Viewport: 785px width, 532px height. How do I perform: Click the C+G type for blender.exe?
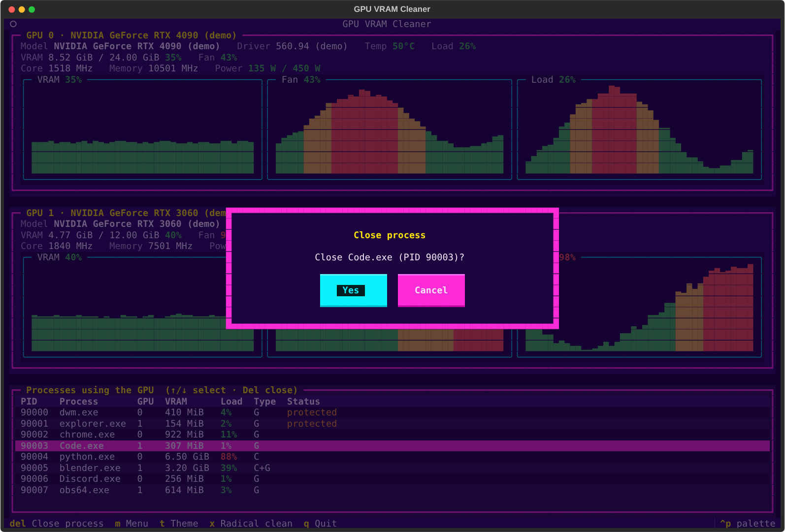tap(262, 468)
